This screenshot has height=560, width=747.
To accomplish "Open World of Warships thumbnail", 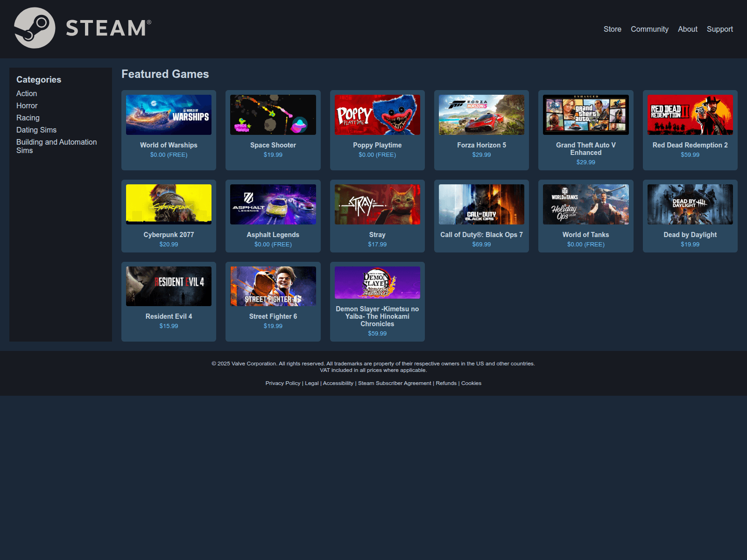I will (x=169, y=115).
